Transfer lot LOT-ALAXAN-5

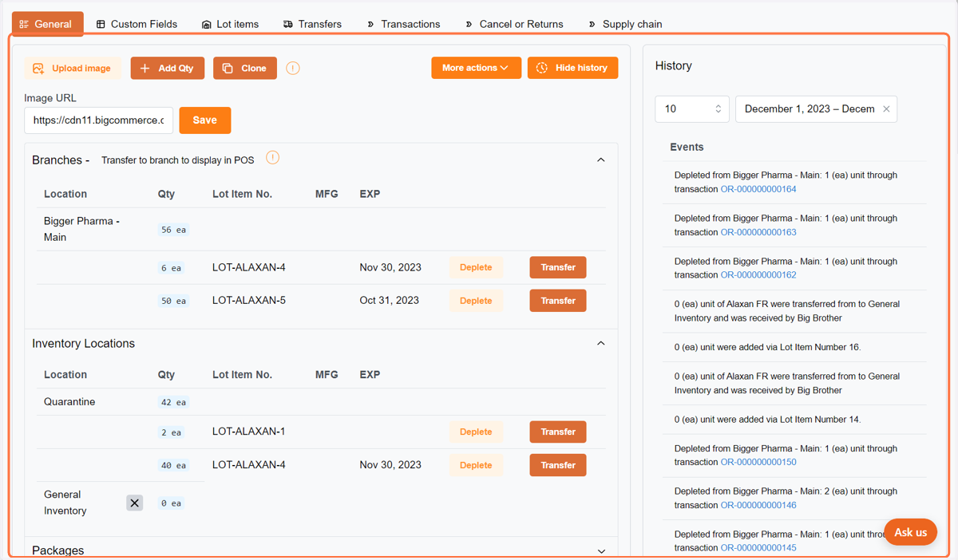pyautogui.click(x=558, y=301)
